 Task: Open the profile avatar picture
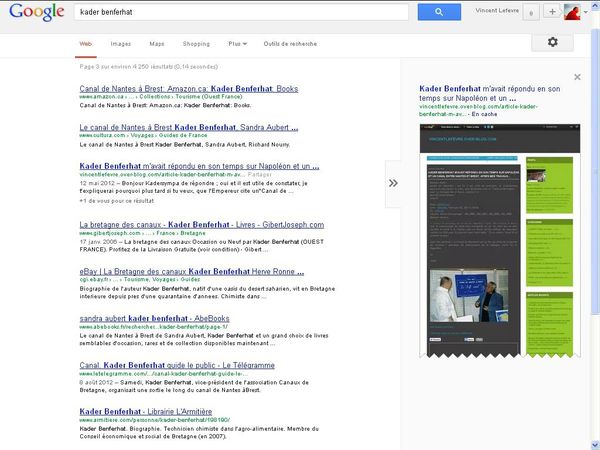(x=572, y=12)
